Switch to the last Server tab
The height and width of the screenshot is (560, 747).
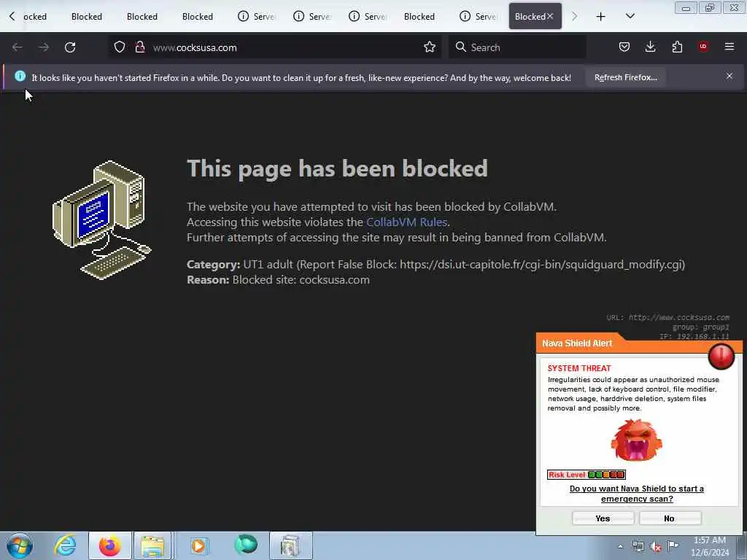pyautogui.click(x=479, y=17)
